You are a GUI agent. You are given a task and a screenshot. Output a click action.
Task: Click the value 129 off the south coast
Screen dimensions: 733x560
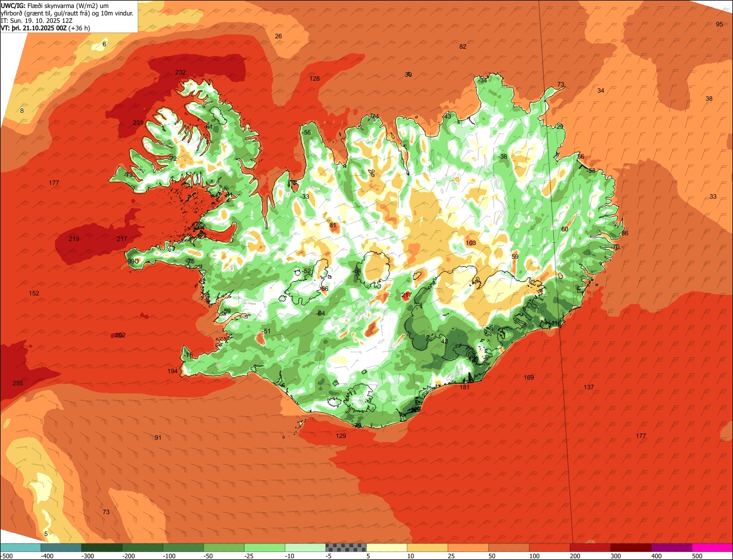(341, 436)
